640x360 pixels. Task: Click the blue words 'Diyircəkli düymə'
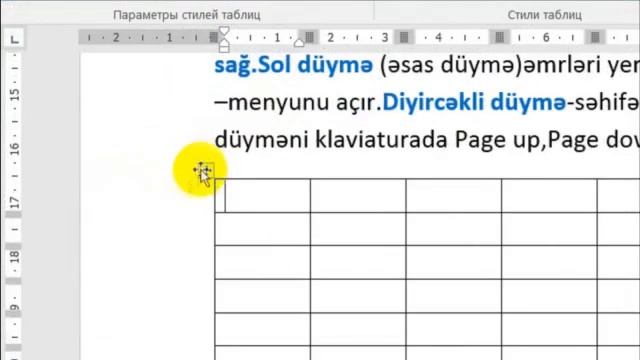coord(474,102)
